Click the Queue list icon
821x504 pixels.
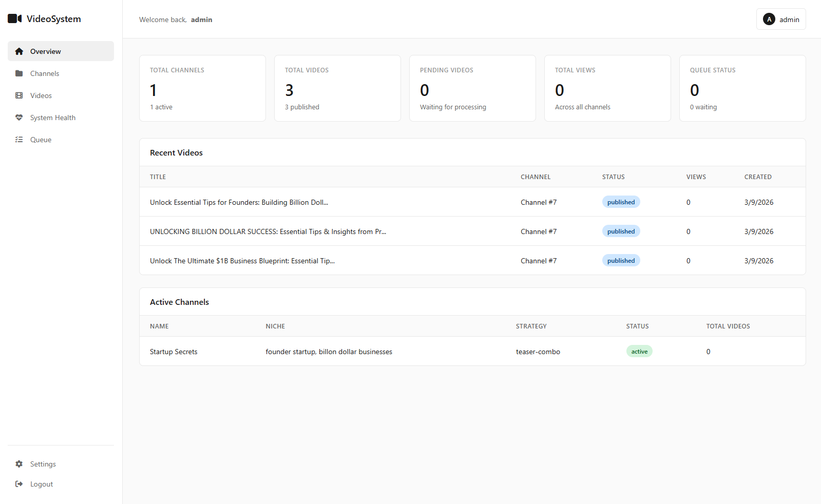[x=19, y=140]
